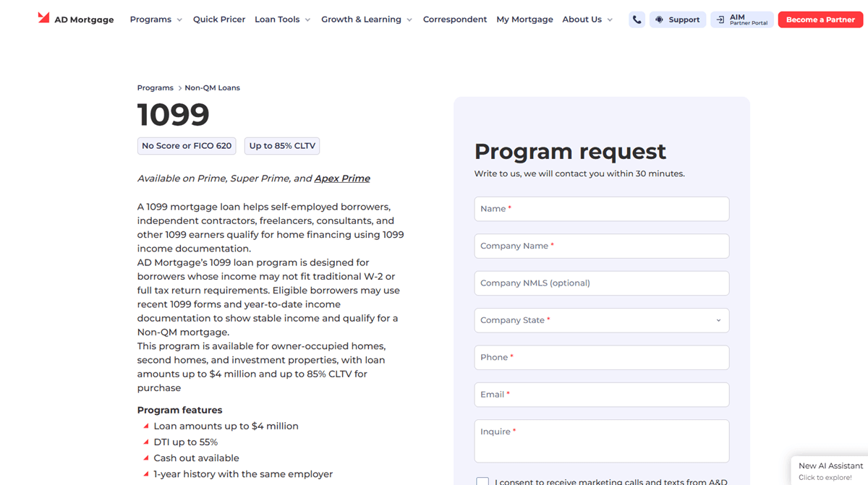The width and height of the screenshot is (868, 485).
Task: Click the Company NMLS optional field
Action: [602, 283]
